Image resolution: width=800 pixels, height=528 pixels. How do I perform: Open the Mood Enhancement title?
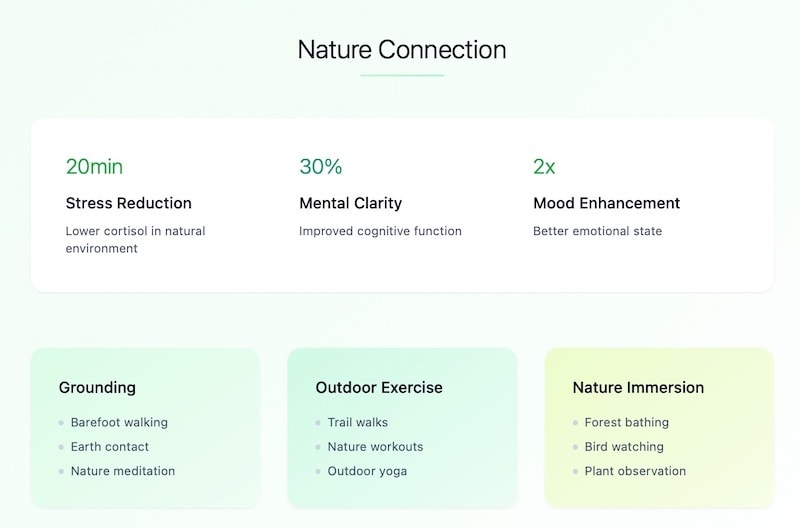point(606,203)
